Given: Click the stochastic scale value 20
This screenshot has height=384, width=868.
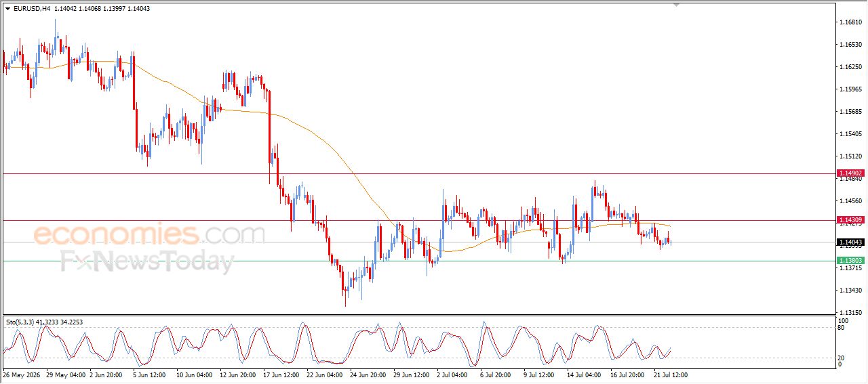Looking at the screenshot, I should (842, 357).
